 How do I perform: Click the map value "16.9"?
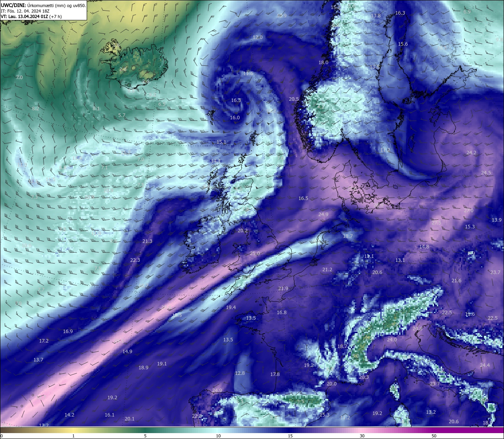tap(68, 332)
